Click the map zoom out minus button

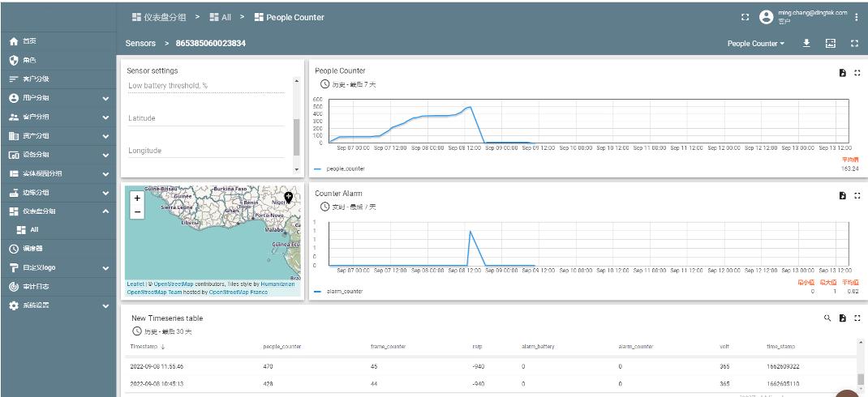tap(137, 211)
